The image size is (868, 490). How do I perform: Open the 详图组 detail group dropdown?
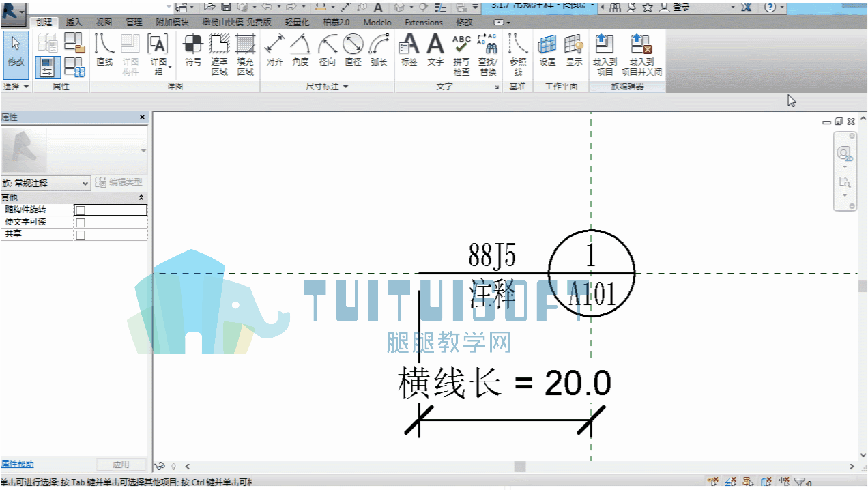tap(158, 55)
